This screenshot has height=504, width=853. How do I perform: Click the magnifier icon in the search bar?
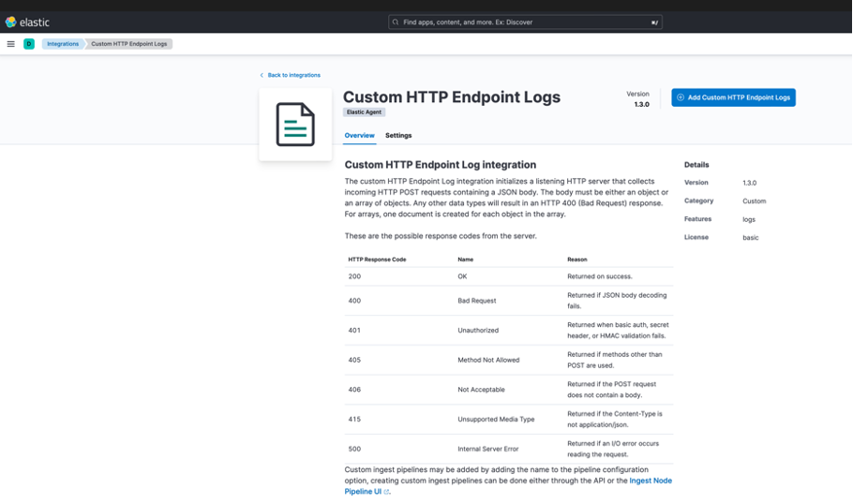coord(397,22)
